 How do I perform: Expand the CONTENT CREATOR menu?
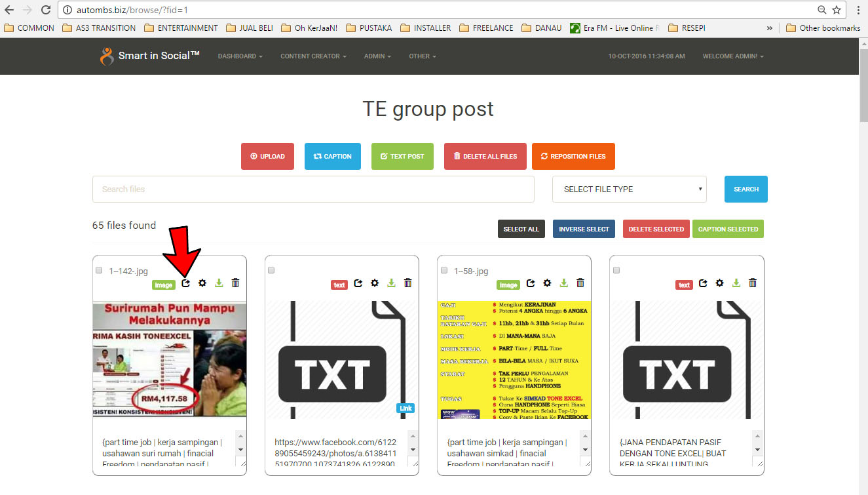click(x=314, y=56)
